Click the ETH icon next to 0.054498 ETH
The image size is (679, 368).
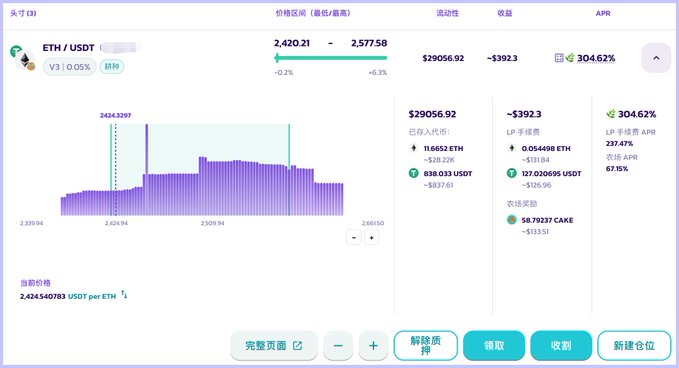(x=512, y=148)
